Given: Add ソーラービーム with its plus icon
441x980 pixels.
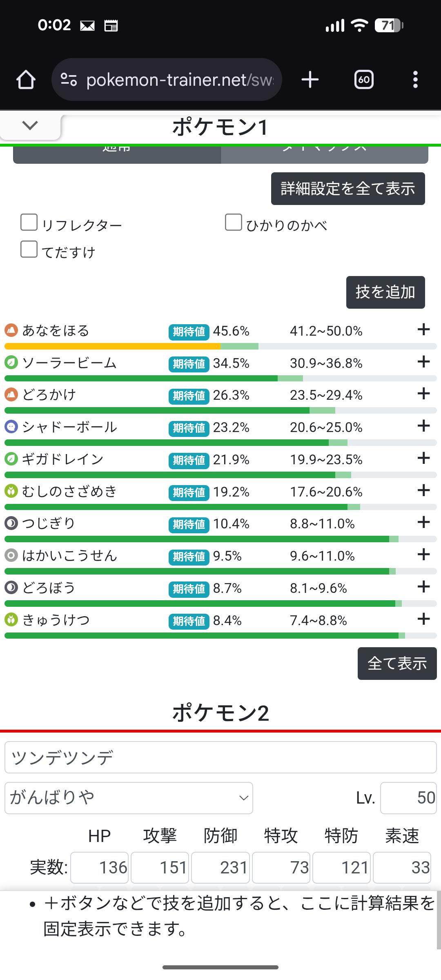Looking at the screenshot, I should 424,362.
